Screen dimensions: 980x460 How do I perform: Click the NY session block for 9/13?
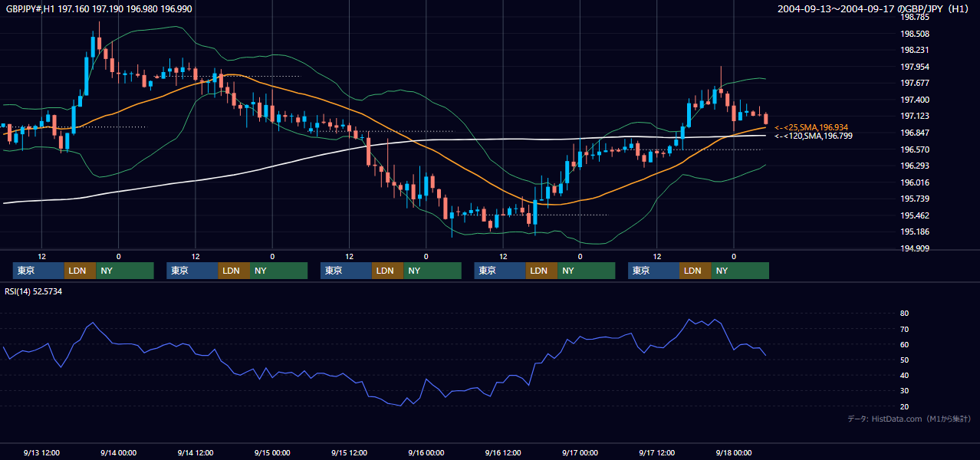[124, 271]
